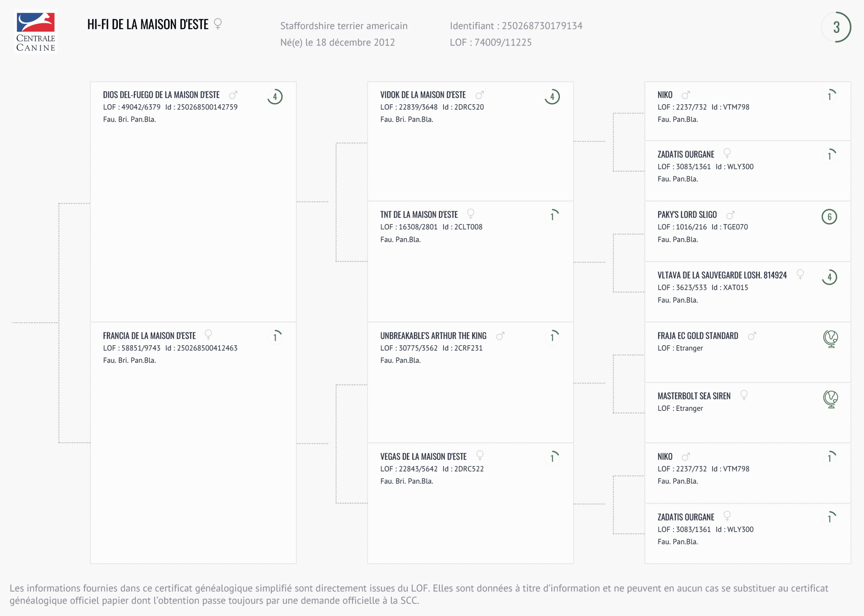The width and height of the screenshot is (864, 616).
Task: Click the circled 1 on UNBREAKABLE'S ARTHUR card
Action: coord(552,337)
